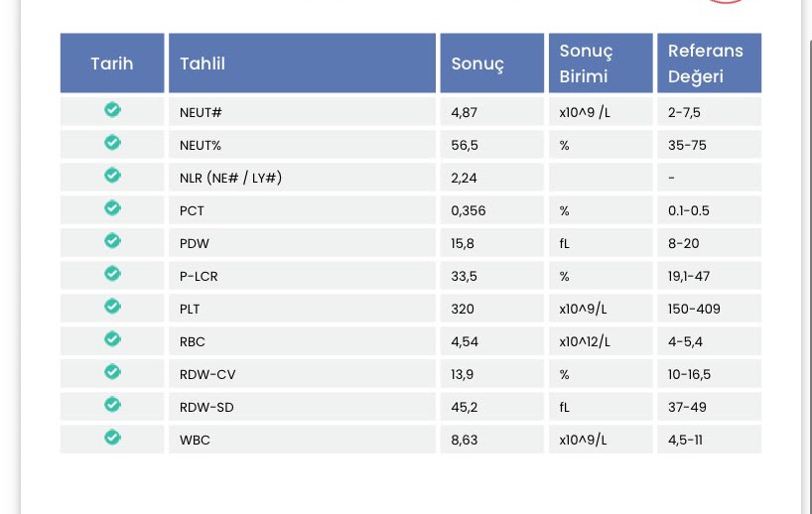Select the RDW-CV row check icon
The height and width of the screenshot is (514, 812).
pyautogui.click(x=112, y=372)
